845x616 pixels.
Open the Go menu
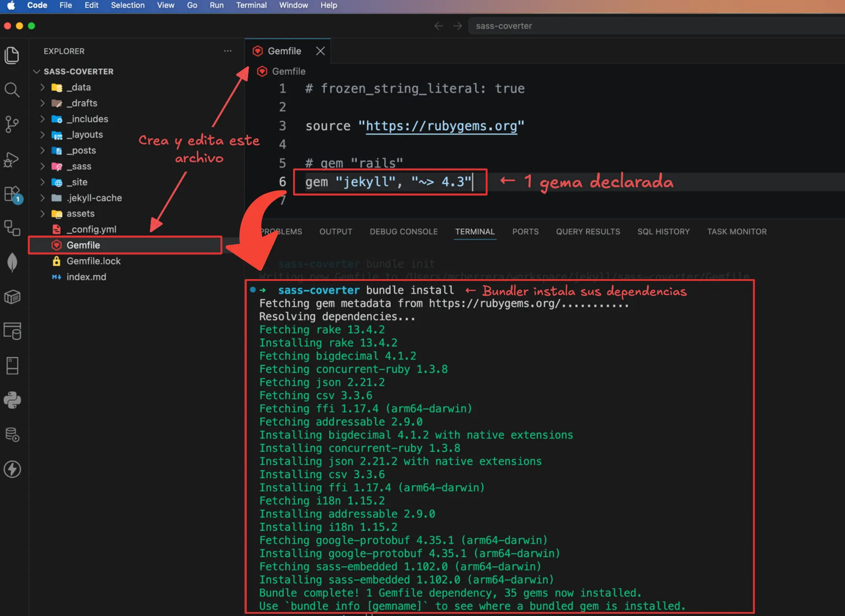192,5
